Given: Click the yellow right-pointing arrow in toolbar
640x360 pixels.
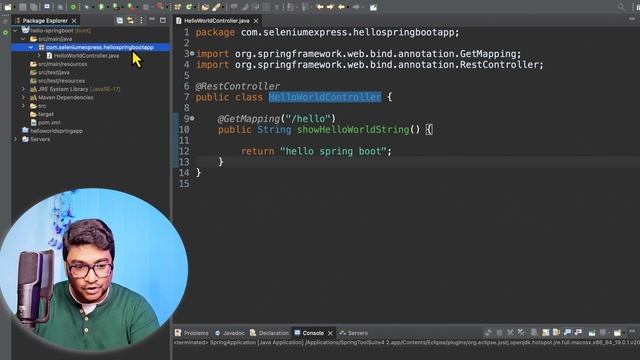Looking at the screenshot, I should [330, 7].
